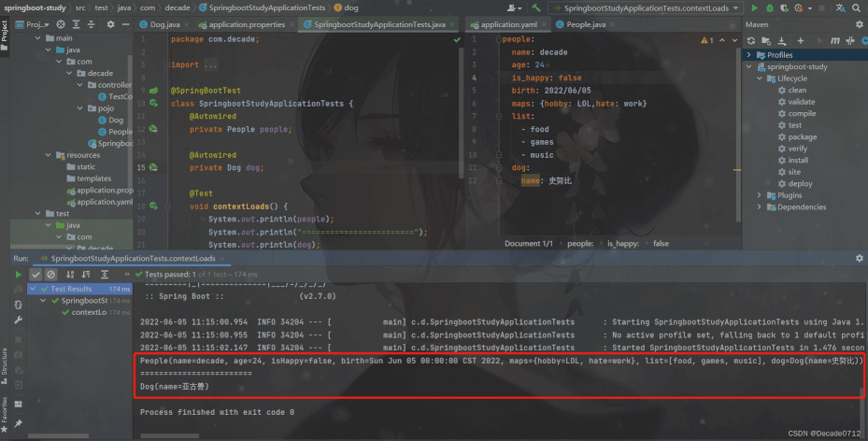Toggle show passed tests checkmark

tap(36, 275)
